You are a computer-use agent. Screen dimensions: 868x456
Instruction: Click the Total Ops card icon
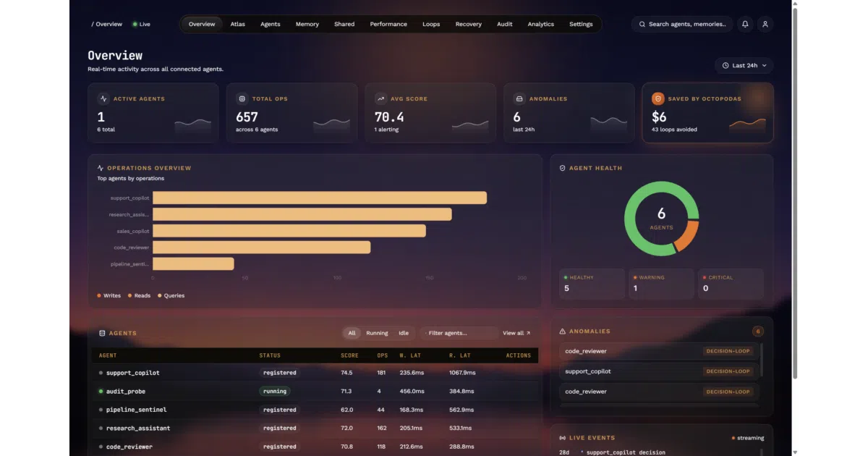coord(242,98)
